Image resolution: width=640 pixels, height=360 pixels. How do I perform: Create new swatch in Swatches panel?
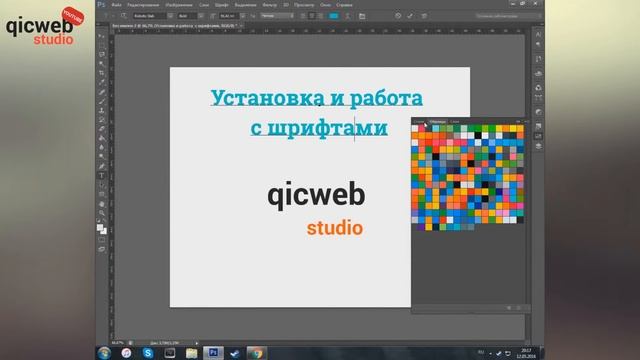[509, 308]
